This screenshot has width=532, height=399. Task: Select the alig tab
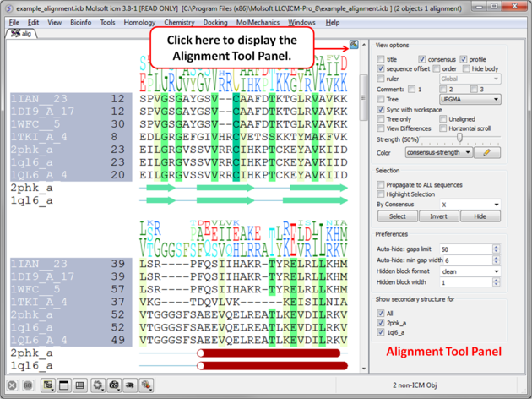(22, 34)
